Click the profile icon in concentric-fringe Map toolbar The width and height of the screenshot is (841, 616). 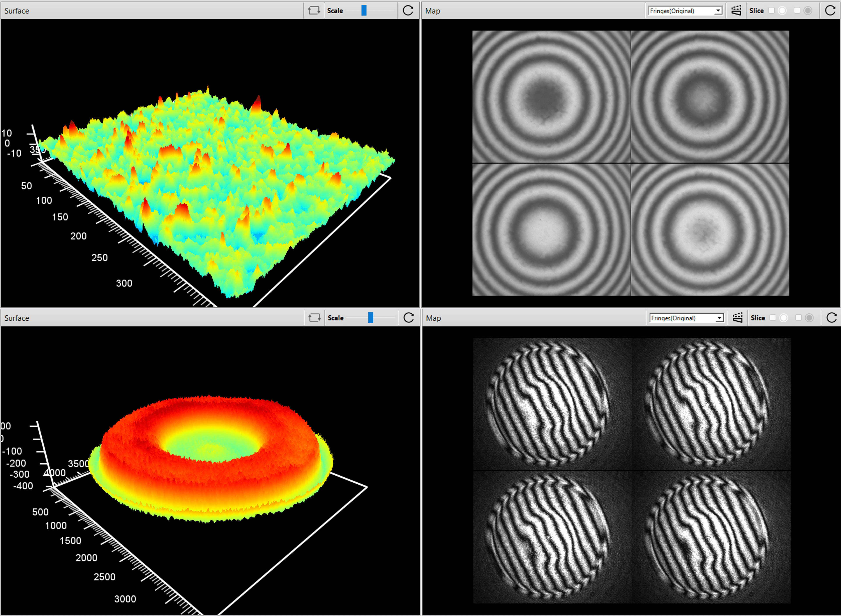point(736,11)
